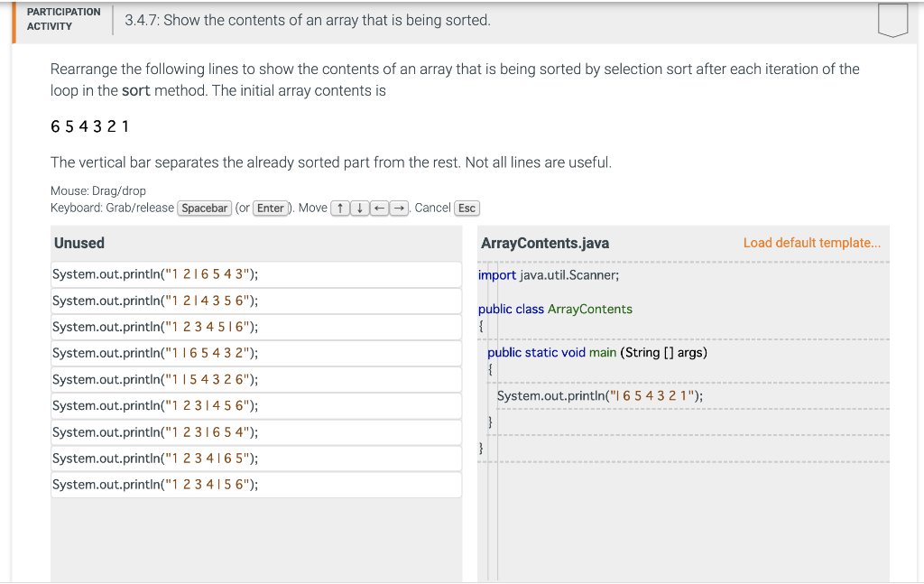Click the up arrow move key icon
The height and width of the screenshot is (584, 924).
coord(340,208)
